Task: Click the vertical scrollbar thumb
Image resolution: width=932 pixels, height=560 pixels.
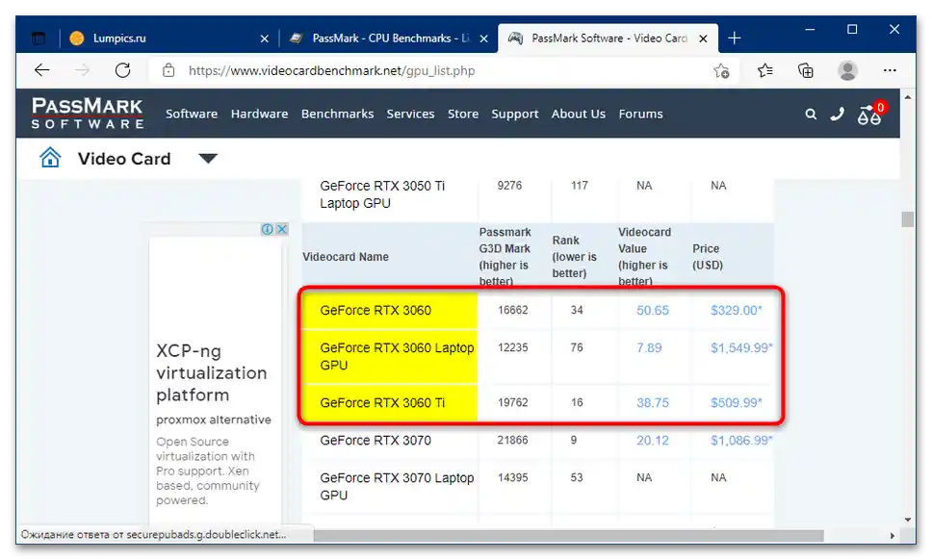Action: coord(907,219)
